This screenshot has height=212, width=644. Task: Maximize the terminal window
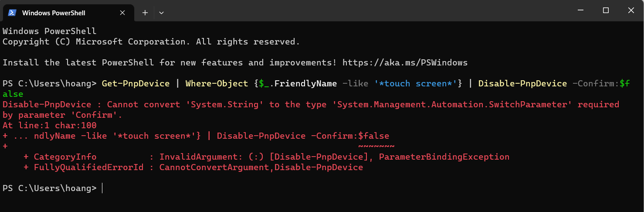606,10
